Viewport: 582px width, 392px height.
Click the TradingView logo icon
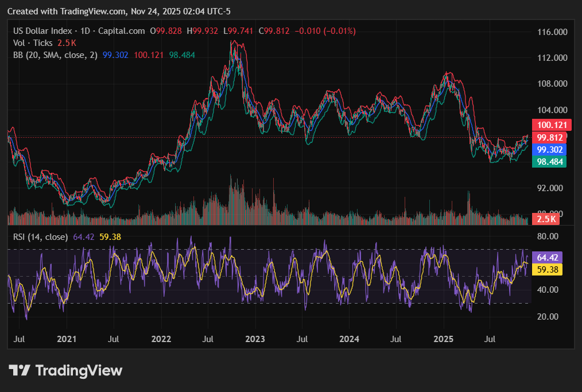20,371
